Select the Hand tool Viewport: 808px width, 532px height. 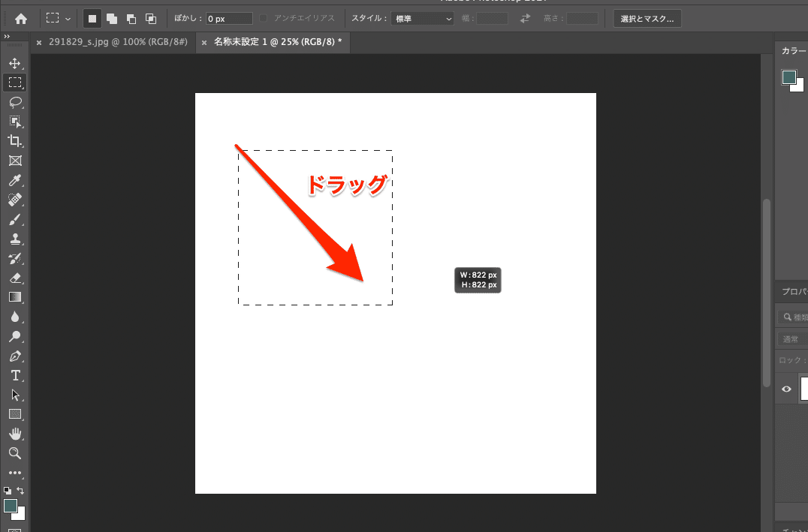click(x=15, y=434)
